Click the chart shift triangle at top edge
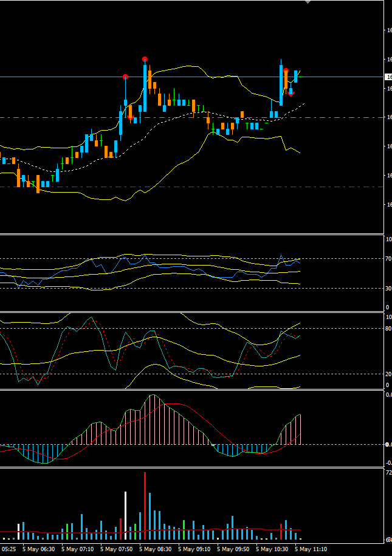The height and width of the screenshot is (556, 392). tap(308, 2)
